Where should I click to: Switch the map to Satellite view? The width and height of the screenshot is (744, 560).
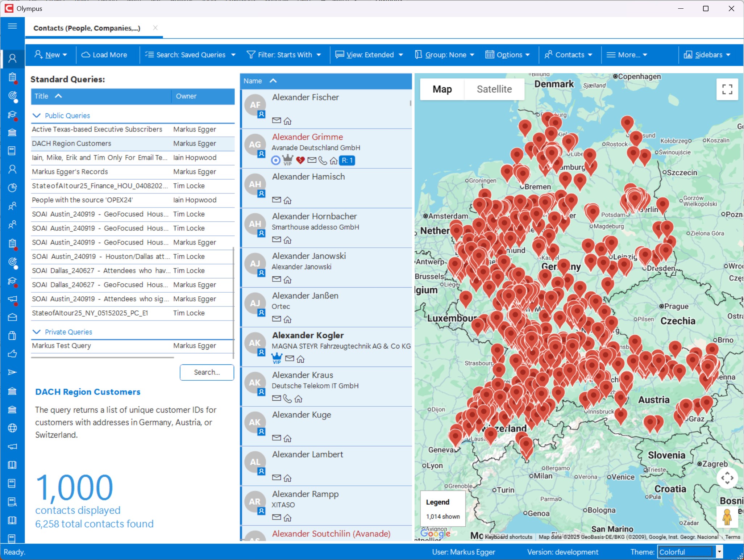(x=494, y=89)
